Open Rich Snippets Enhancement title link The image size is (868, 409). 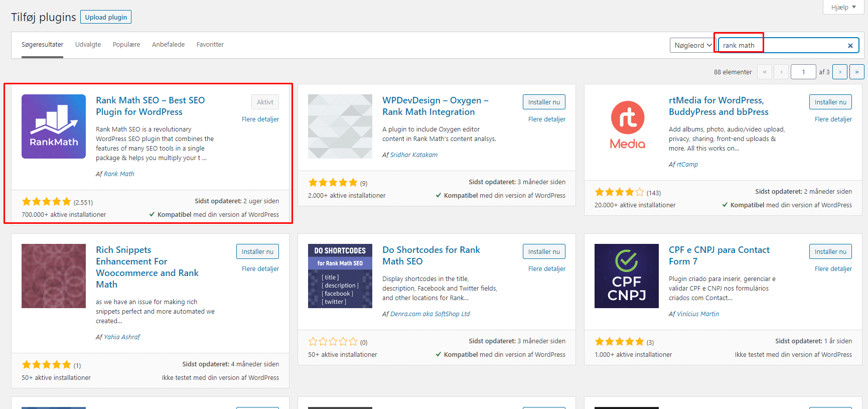(147, 267)
